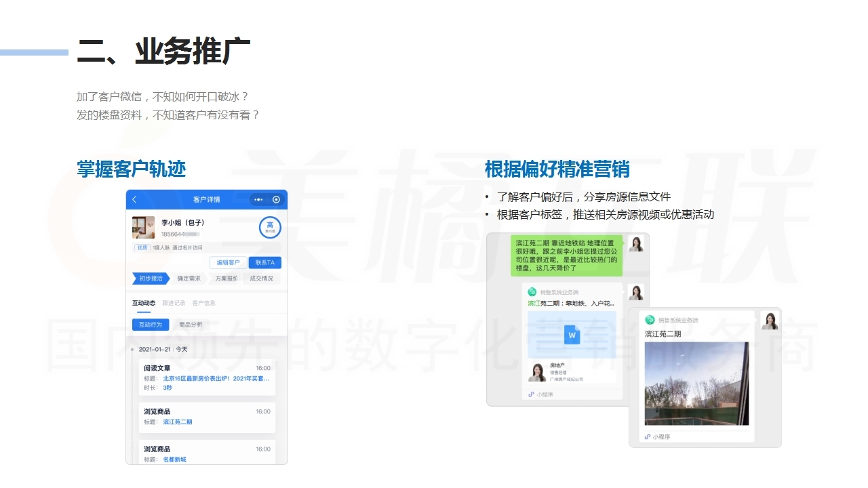Viewport: 868px width, 488px height.
Task: Open the 名都新城 product link
Action: click(x=174, y=460)
